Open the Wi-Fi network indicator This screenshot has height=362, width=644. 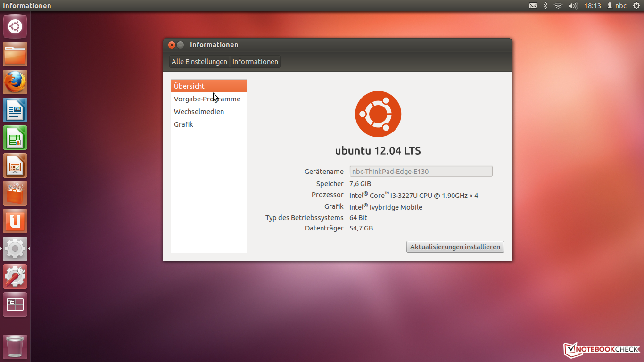tap(558, 6)
